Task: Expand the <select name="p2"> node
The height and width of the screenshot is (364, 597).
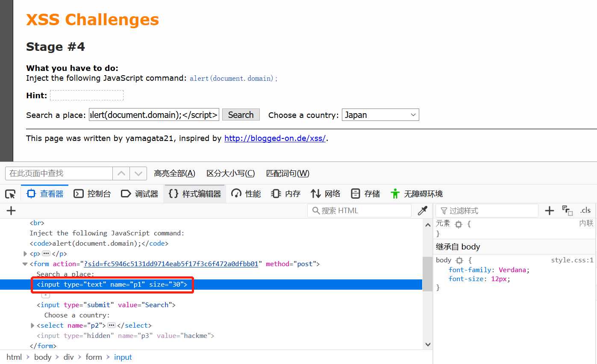Action: click(x=32, y=326)
